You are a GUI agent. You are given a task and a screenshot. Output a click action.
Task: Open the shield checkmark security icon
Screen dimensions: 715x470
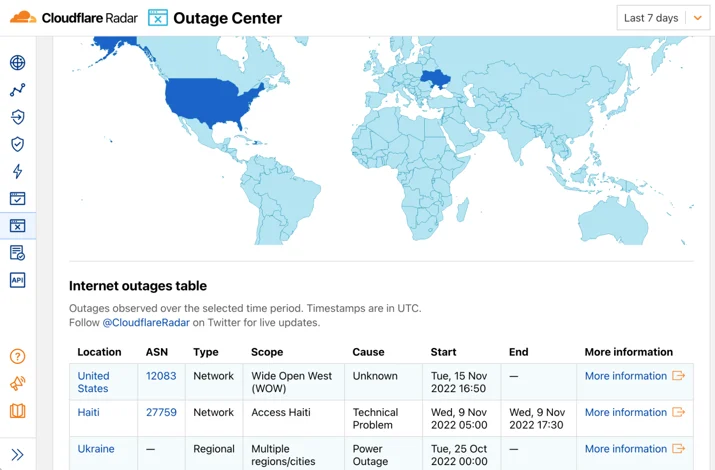tap(17, 144)
